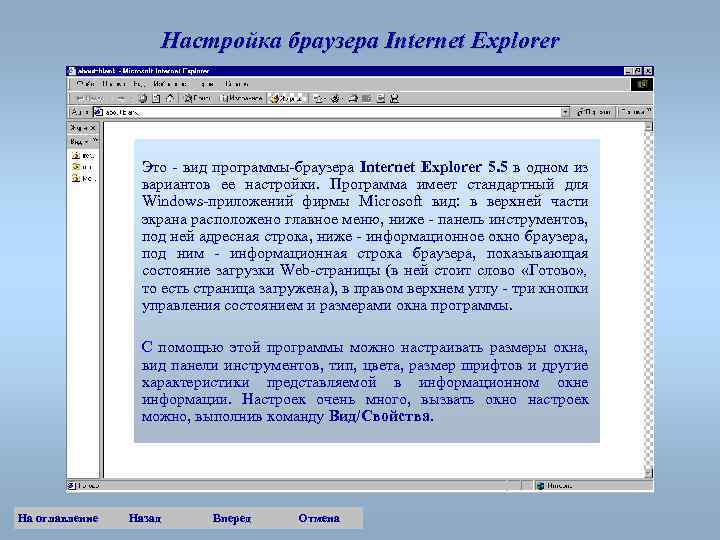Toggle the History (Журнал) toolbar button
The image size is (720, 540).
click(x=287, y=98)
